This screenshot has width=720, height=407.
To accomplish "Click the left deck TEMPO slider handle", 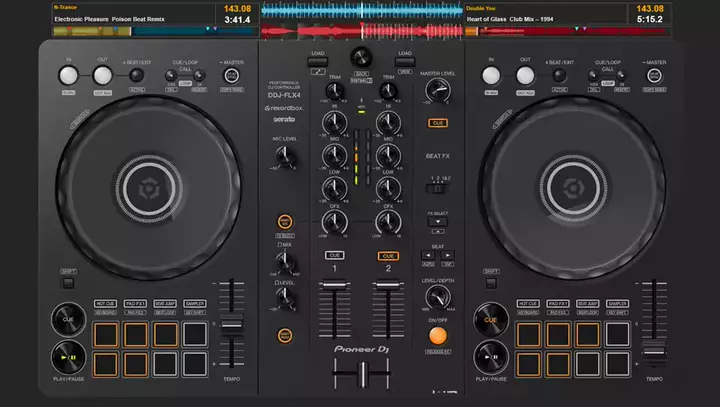I will click(x=232, y=323).
